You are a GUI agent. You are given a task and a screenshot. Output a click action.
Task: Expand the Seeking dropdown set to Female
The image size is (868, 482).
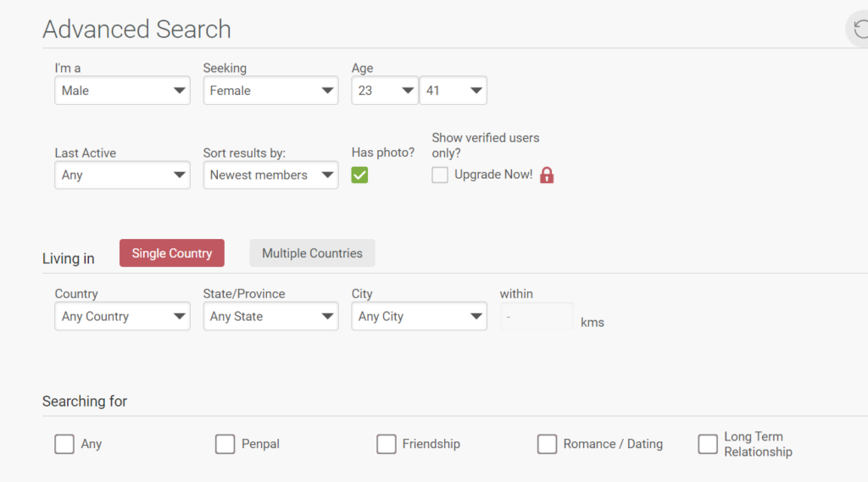tap(270, 91)
